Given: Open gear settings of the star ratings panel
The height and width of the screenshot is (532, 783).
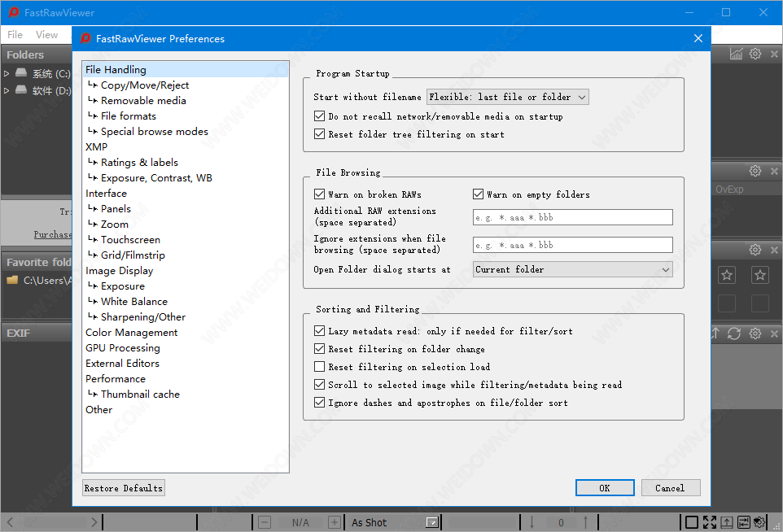Looking at the screenshot, I should click(755, 250).
